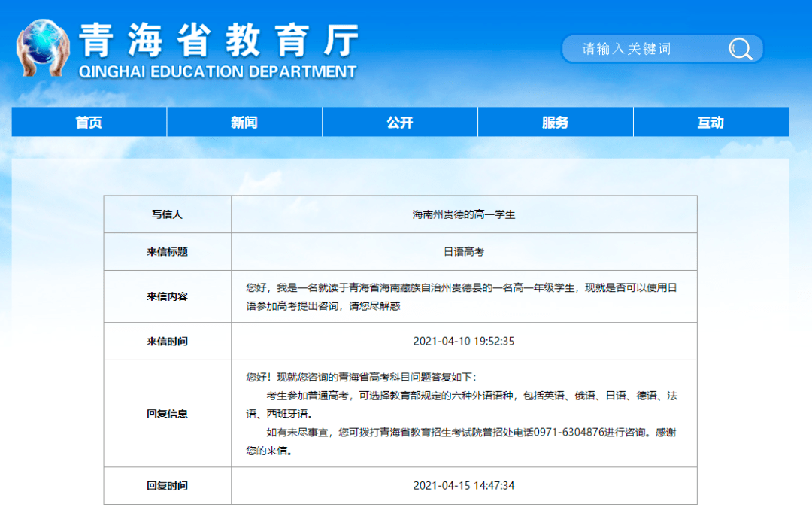Click the QINGHAI EDUCATION DEPARTMENT text
812x507 pixels.
[217, 72]
